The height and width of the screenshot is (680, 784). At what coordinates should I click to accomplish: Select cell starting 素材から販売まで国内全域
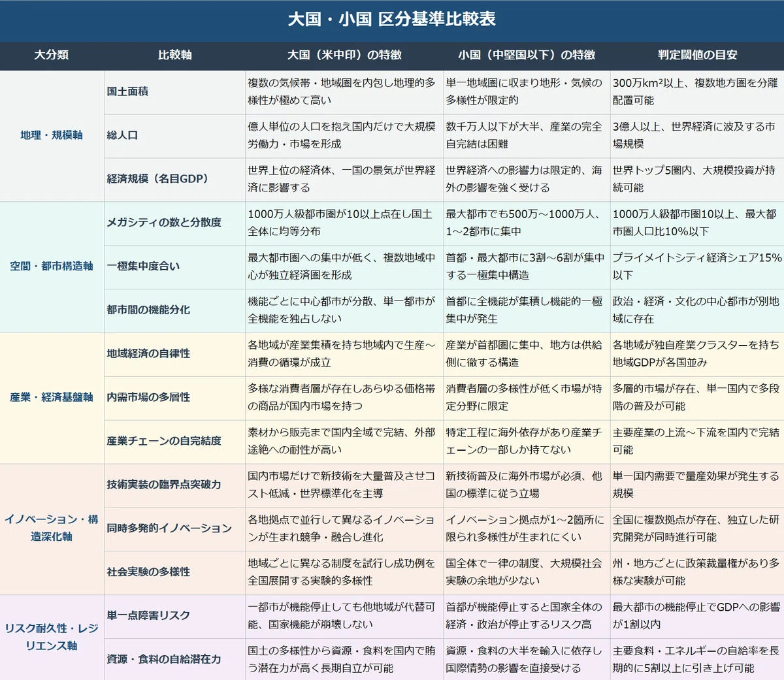pos(344,442)
